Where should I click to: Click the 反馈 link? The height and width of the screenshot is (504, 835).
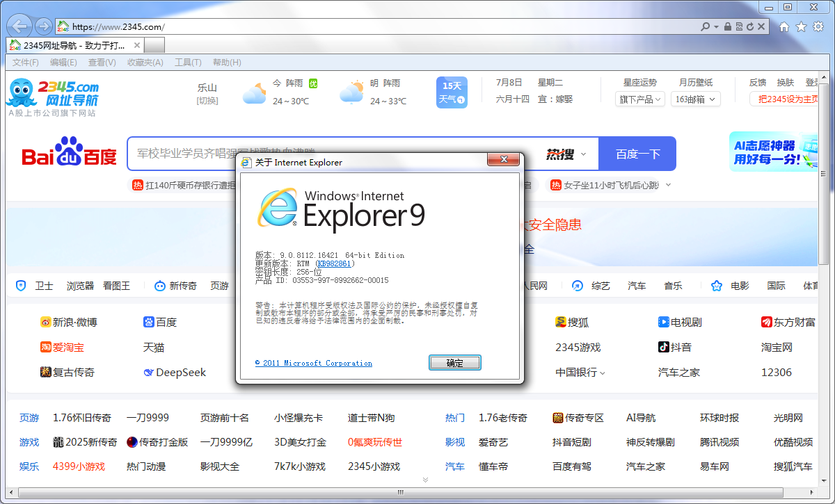[x=758, y=83]
